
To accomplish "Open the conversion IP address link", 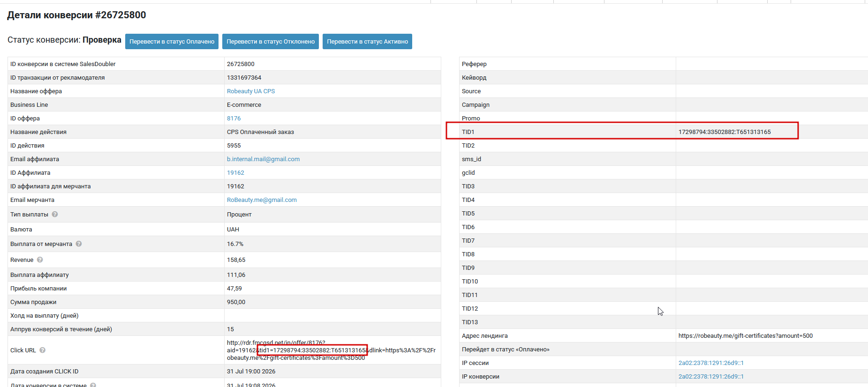I will click(x=711, y=377).
